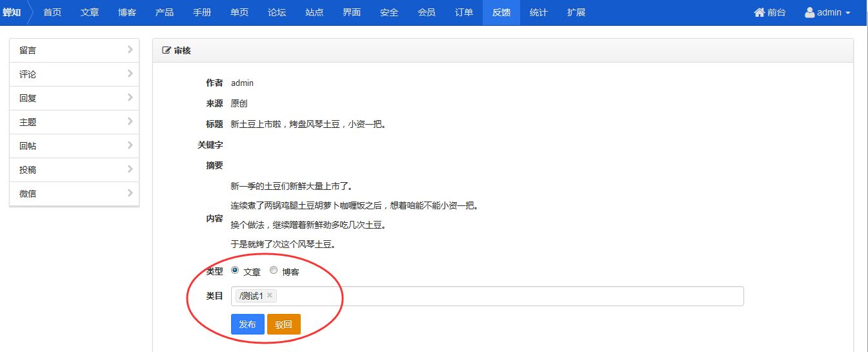The height and width of the screenshot is (352, 868).
Task: Open the 会员 top menu
Action: [427, 12]
